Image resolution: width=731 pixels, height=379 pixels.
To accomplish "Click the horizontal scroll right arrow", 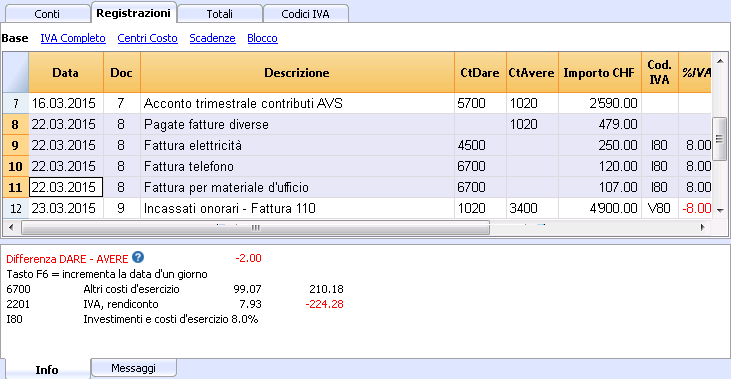I will (703, 227).
